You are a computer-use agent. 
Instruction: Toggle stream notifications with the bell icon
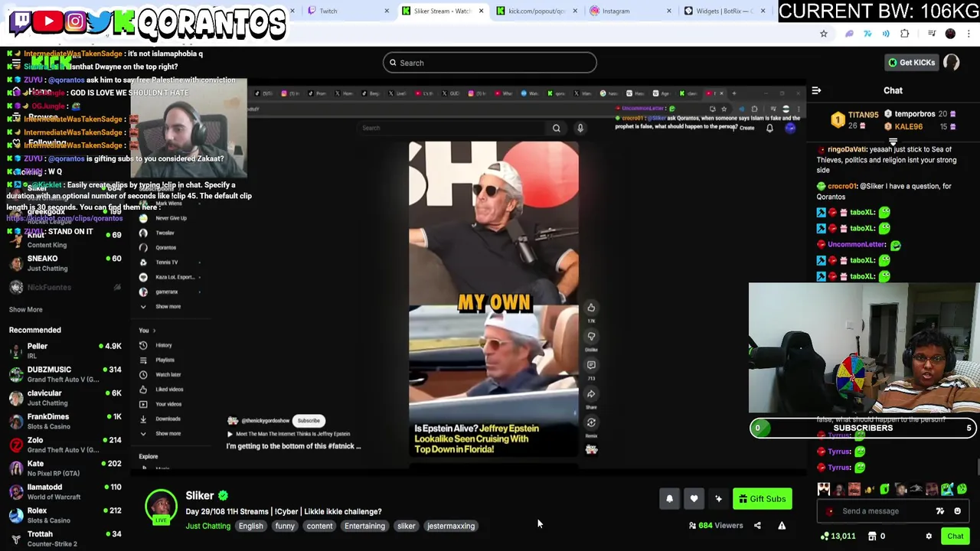669,499
